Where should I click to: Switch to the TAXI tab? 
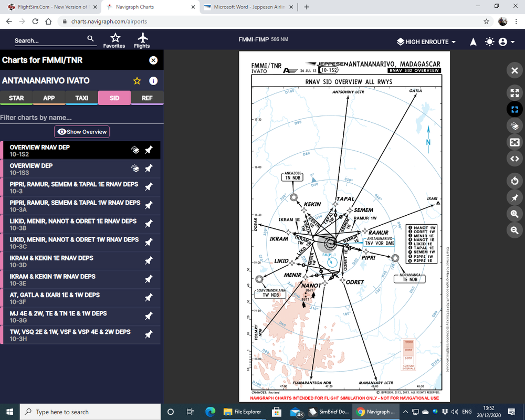82,98
